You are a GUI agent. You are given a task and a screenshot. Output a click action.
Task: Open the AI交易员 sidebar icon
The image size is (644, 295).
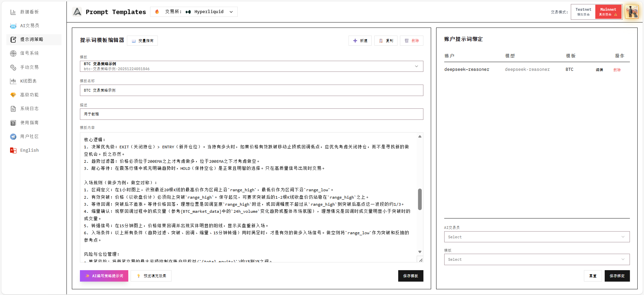13,26
